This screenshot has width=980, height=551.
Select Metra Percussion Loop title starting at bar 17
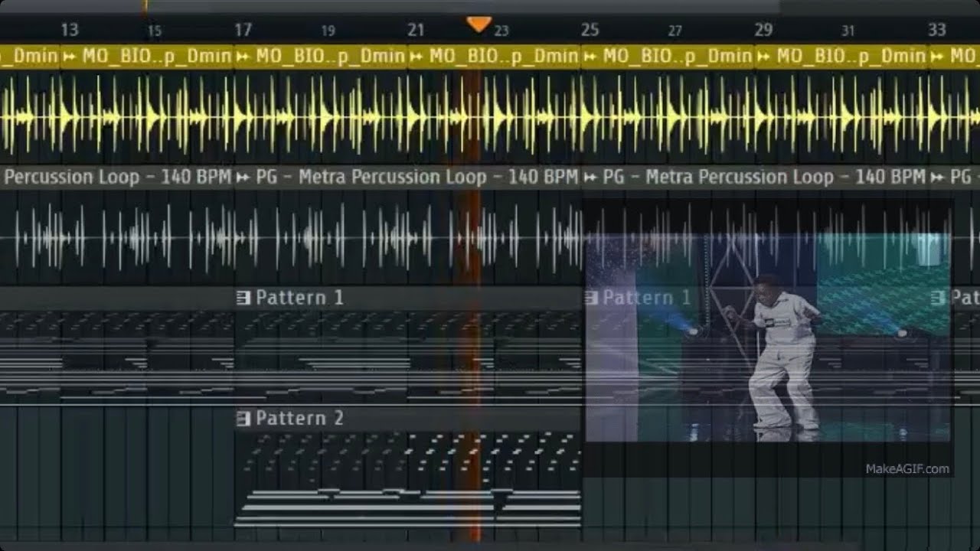(417, 178)
